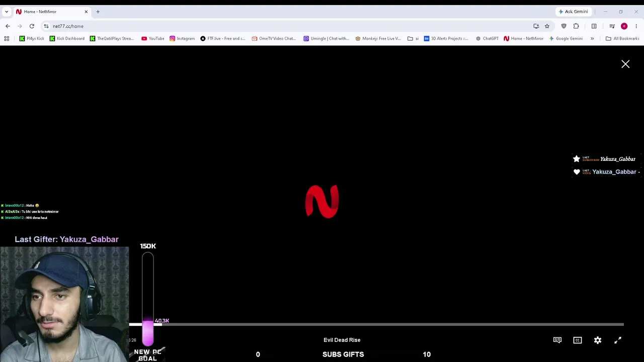Expand the tab search dropdown
Image resolution: width=644 pixels, height=362 pixels.
(x=6, y=12)
